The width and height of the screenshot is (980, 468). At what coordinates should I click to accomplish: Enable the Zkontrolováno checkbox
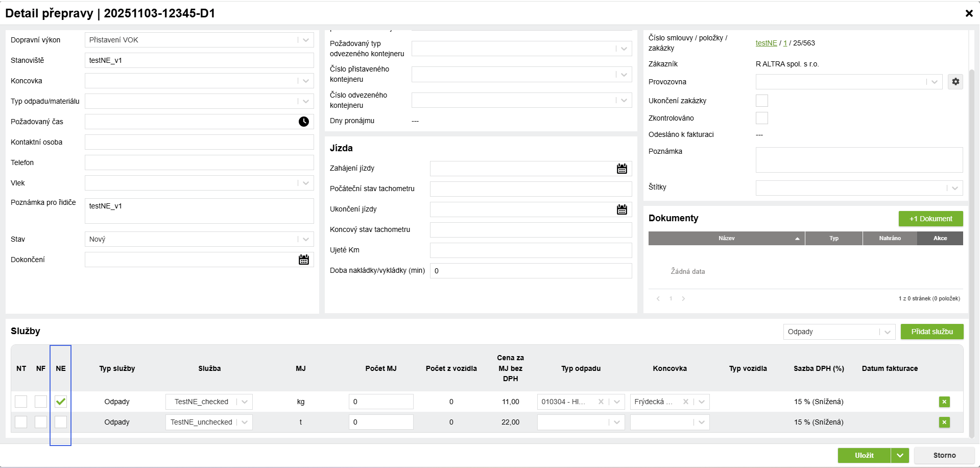(761, 118)
